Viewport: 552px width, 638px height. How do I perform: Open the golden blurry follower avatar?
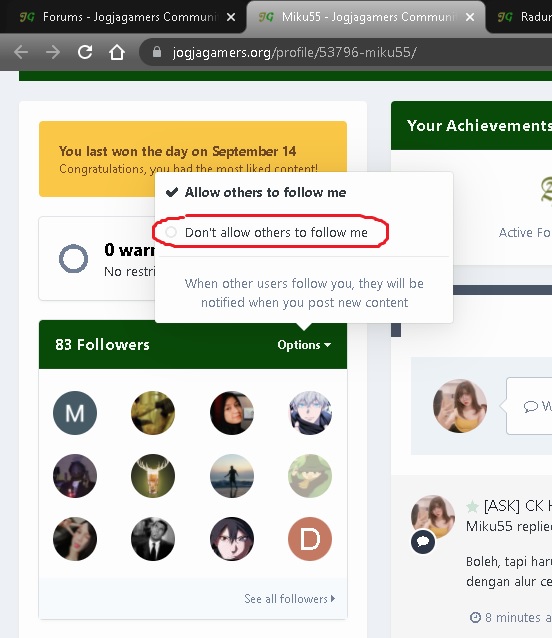coord(153,413)
